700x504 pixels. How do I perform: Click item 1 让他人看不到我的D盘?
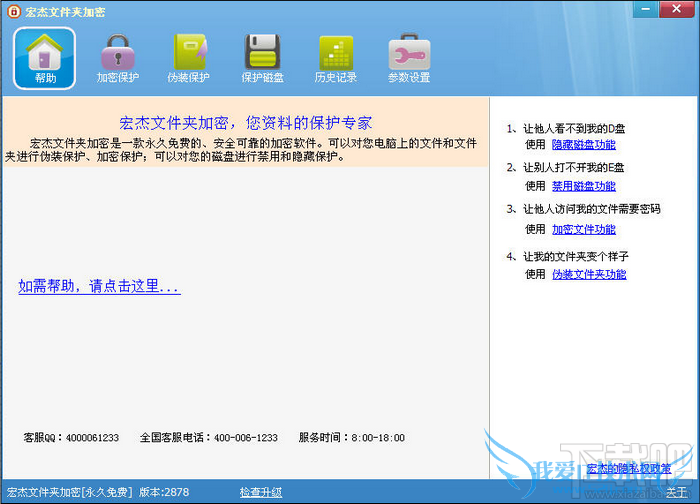tap(566, 129)
